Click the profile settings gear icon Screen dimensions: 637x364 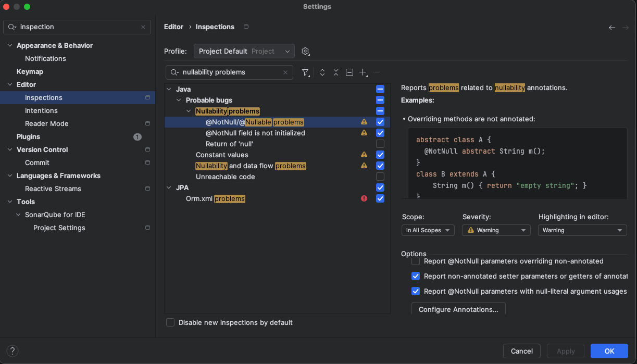[x=305, y=51]
